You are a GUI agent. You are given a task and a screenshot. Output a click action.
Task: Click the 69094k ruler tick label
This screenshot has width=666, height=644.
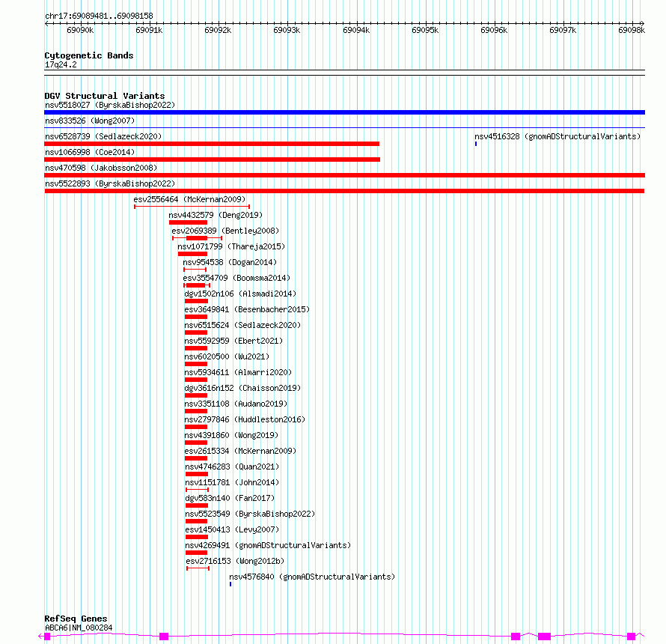coord(356,30)
